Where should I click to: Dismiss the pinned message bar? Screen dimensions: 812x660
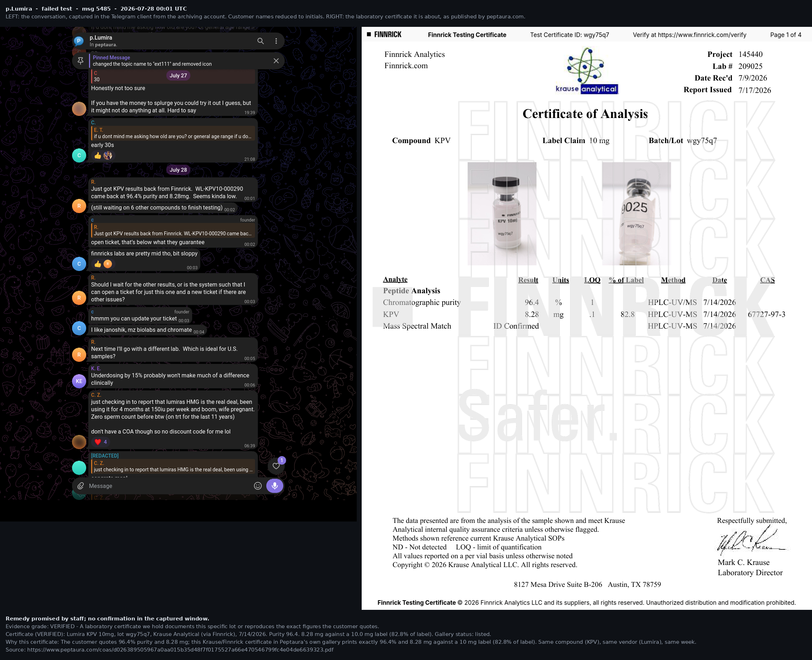[x=276, y=61]
